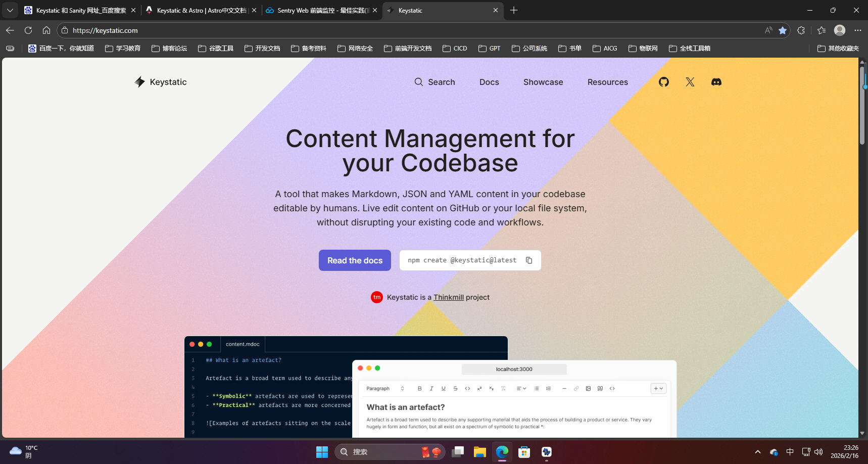Click the Keystatic logo in the header
The width and height of the screenshot is (868, 464).
pyautogui.click(x=161, y=82)
